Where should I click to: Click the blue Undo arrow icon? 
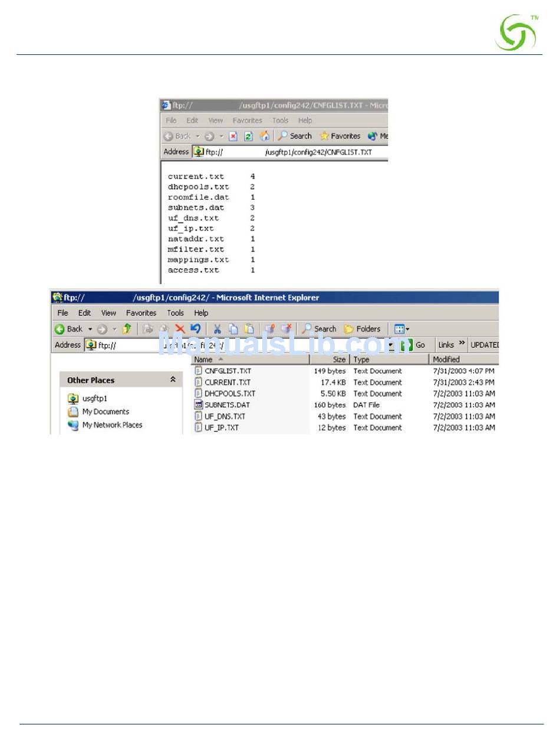[x=196, y=328]
